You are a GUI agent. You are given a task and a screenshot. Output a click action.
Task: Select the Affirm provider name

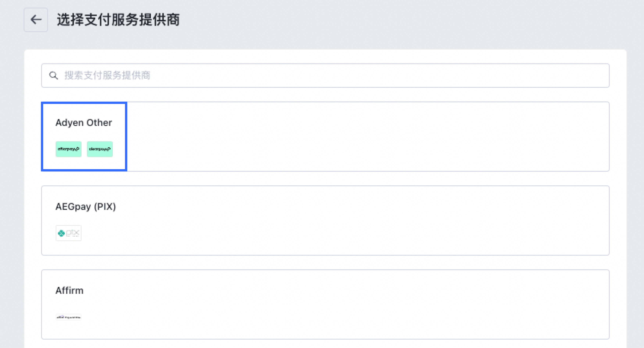click(70, 290)
